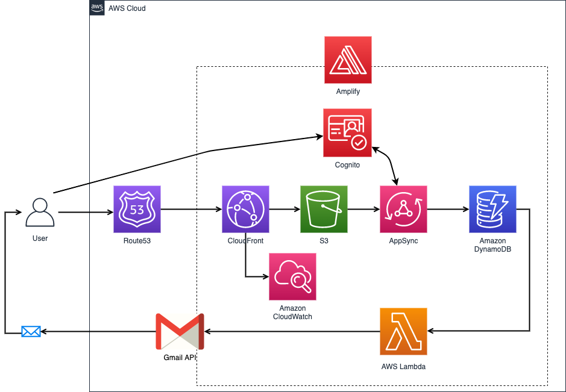The image size is (566, 392).
Task: Click the 'Route53' text label
Action: tap(137, 240)
